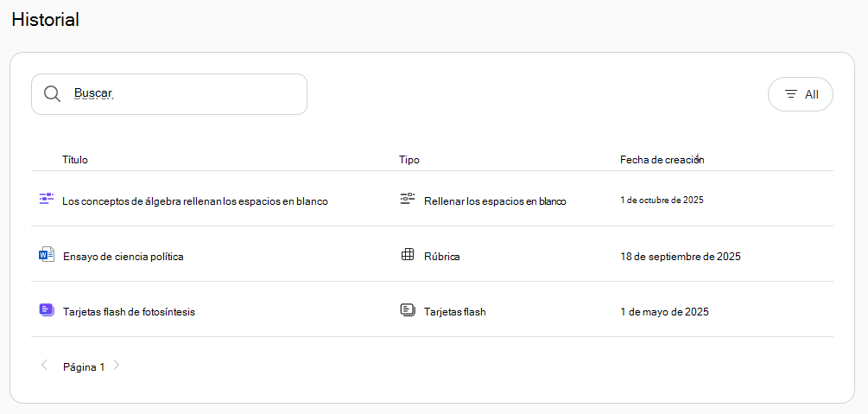Open Tarjetas flash de fotosíntesis
Viewport: 868px width, 414px height.
(129, 312)
